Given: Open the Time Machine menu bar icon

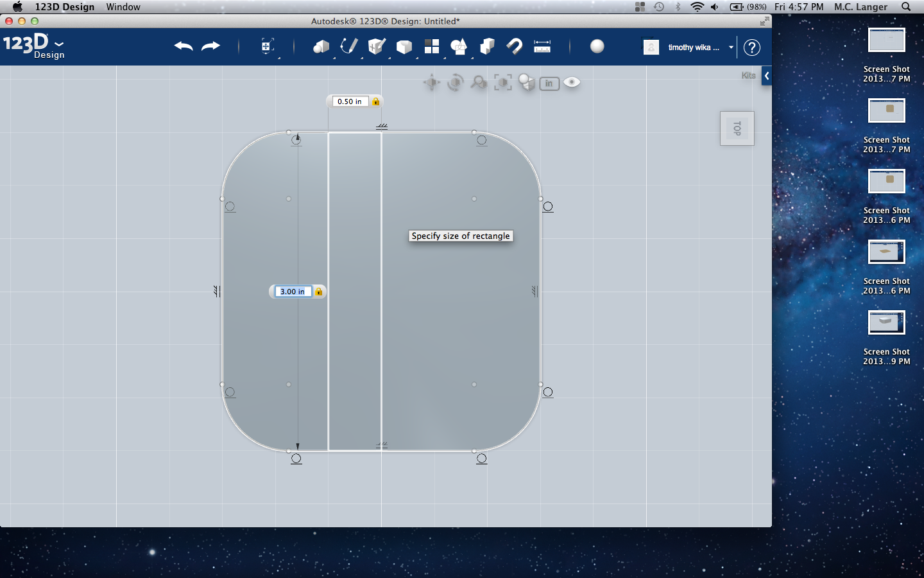Looking at the screenshot, I should click(x=659, y=6).
